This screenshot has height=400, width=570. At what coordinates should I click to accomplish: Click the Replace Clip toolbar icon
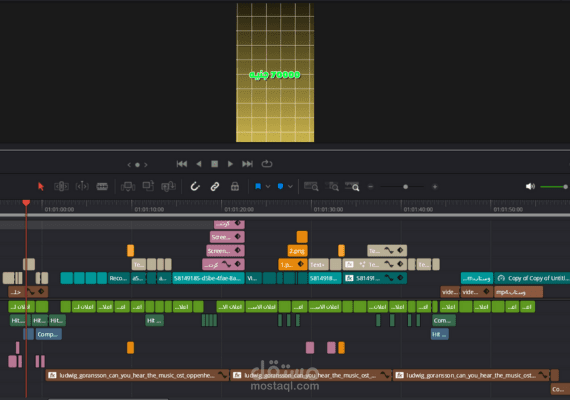pyautogui.click(x=168, y=187)
